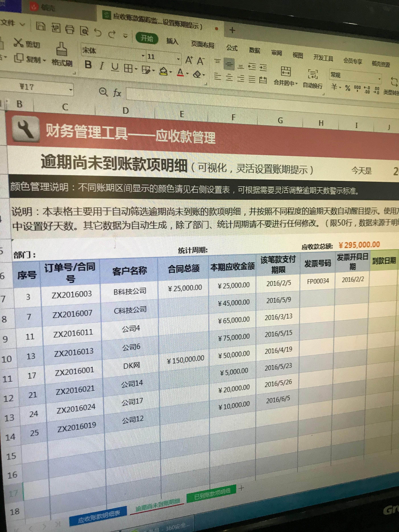Toggle Bold formatting

tap(88, 64)
